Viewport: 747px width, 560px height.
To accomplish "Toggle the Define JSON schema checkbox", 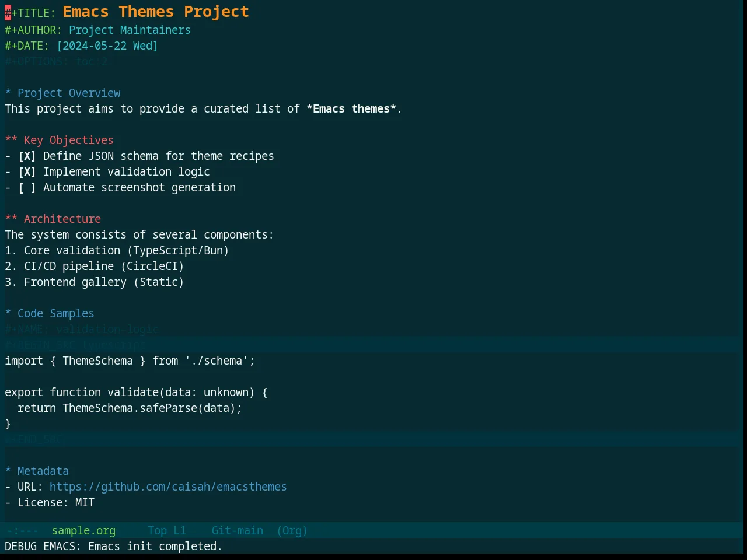I will 27,156.
